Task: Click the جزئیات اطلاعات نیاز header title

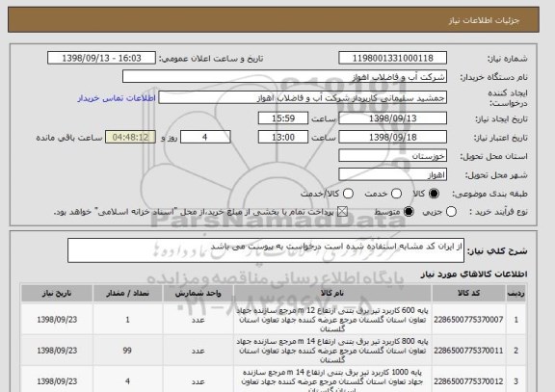Action: tap(484, 20)
